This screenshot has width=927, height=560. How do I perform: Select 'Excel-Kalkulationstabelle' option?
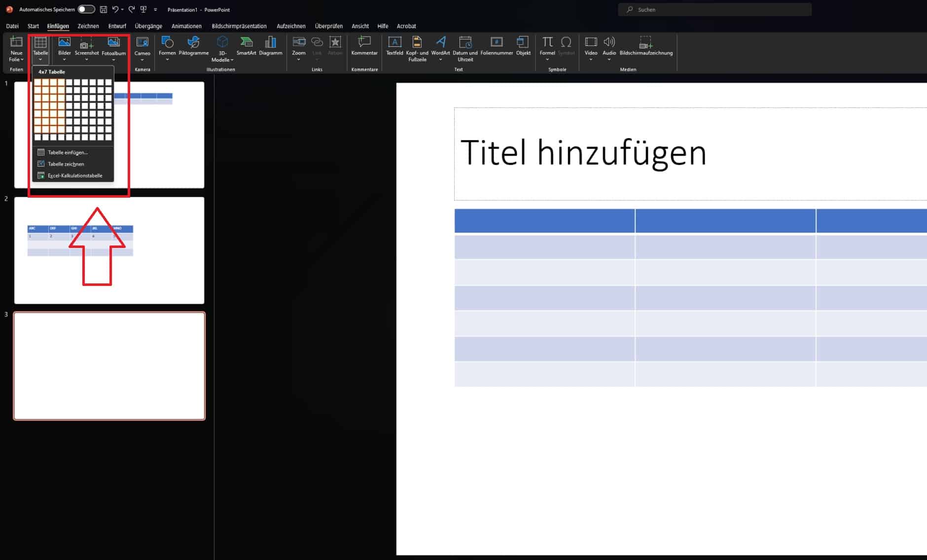(x=74, y=175)
